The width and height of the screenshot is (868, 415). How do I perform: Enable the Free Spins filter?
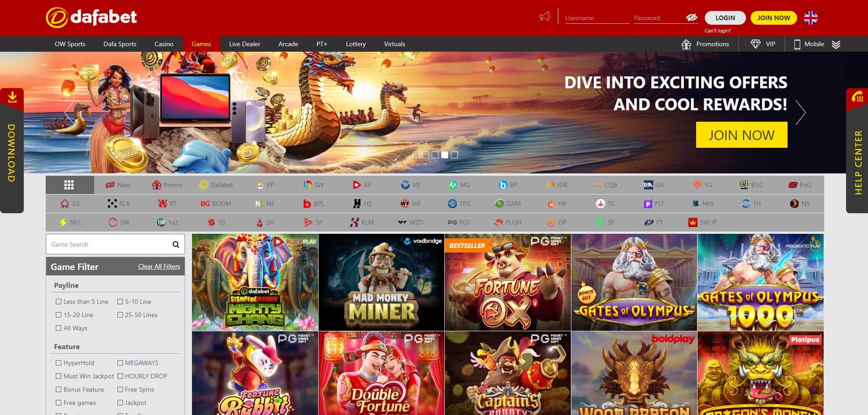coord(120,389)
